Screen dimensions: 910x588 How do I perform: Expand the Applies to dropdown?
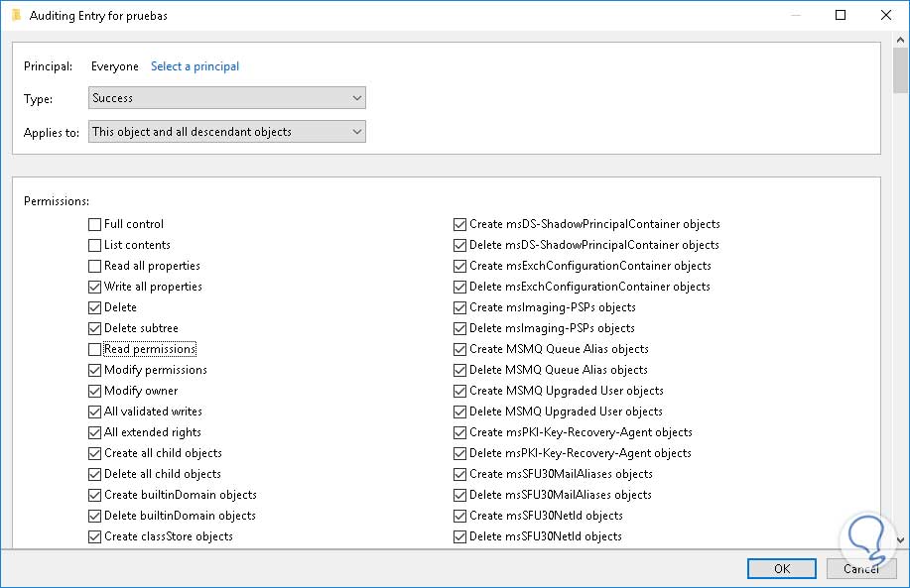pos(227,132)
